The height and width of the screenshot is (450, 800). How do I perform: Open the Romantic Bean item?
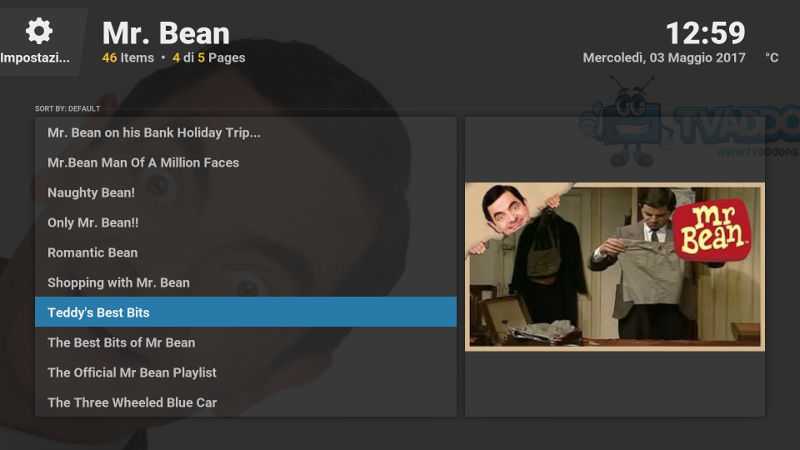[245, 253]
